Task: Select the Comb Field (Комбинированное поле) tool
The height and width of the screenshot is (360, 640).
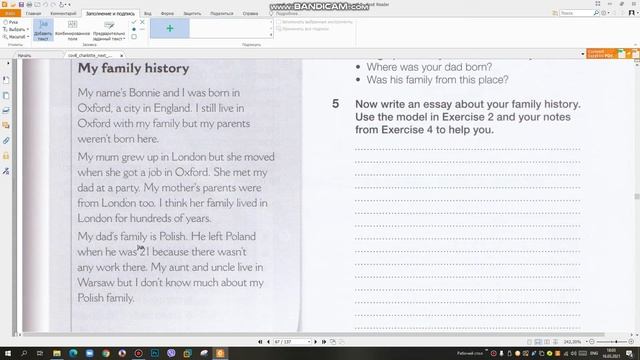Action: click(72, 30)
